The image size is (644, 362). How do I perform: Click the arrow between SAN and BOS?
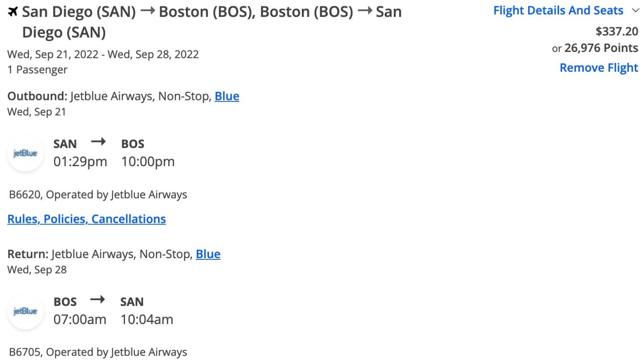[99, 142]
